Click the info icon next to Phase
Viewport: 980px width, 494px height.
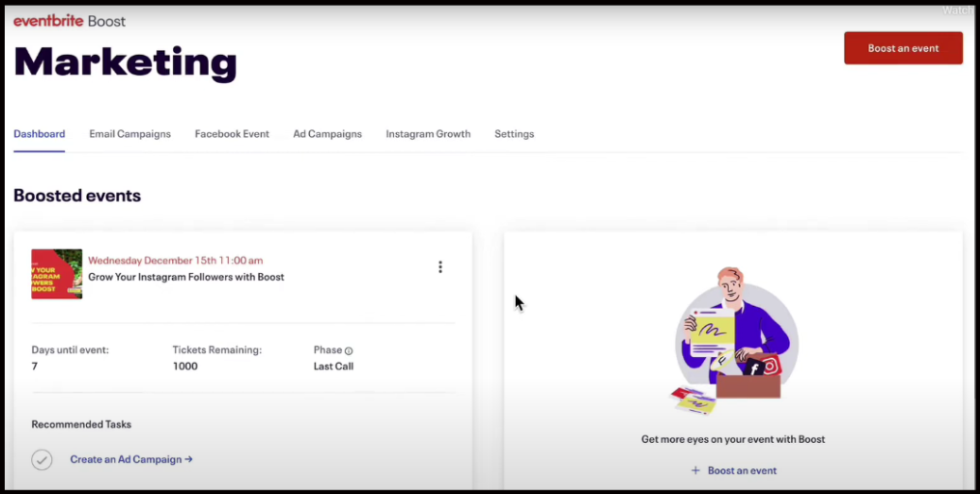coord(349,350)
